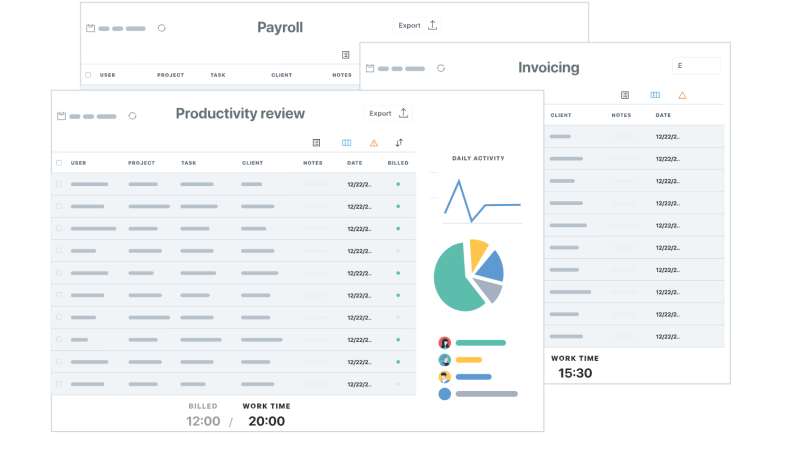Click avatar next to the short blue bar

click(x=445, y=377)
